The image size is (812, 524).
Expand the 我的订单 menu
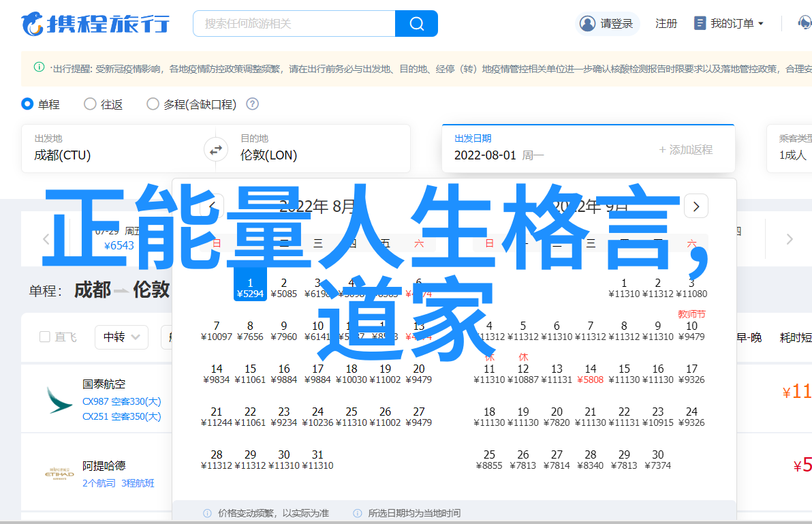coord(728,24)
